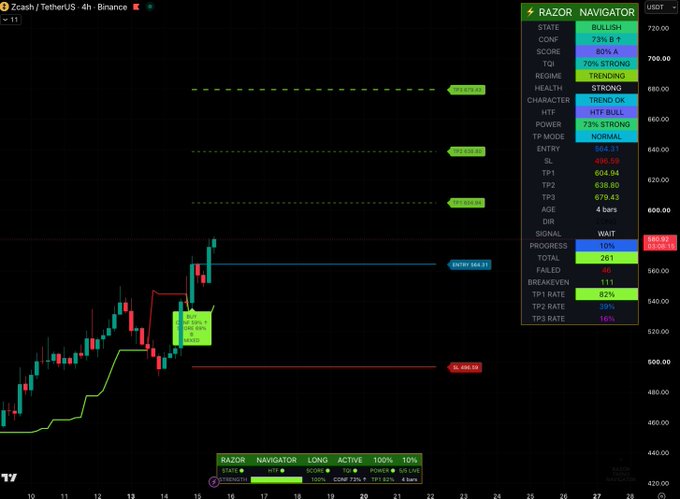Click the purple '80% A' score cell
Screen dimensions: 680x499
coord(606,52)
